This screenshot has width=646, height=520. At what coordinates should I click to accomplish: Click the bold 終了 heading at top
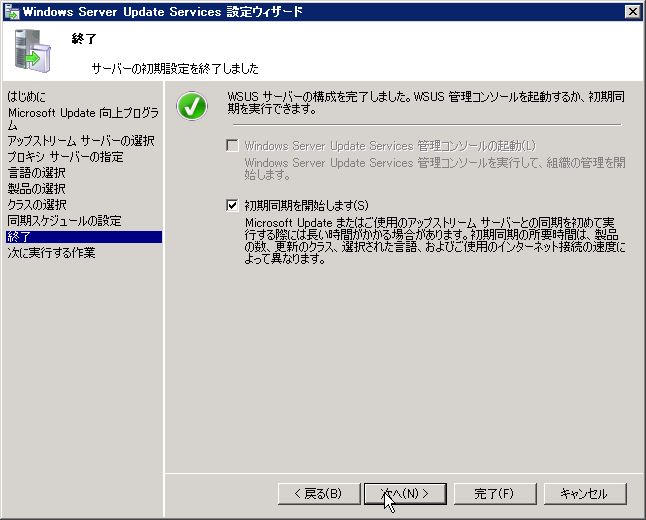pyautogui.click(x=84, y=39)
